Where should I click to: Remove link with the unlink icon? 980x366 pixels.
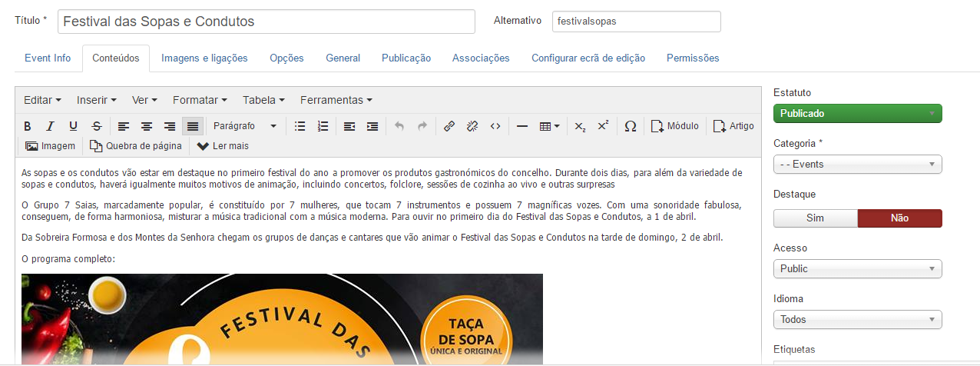pos(472,126)
